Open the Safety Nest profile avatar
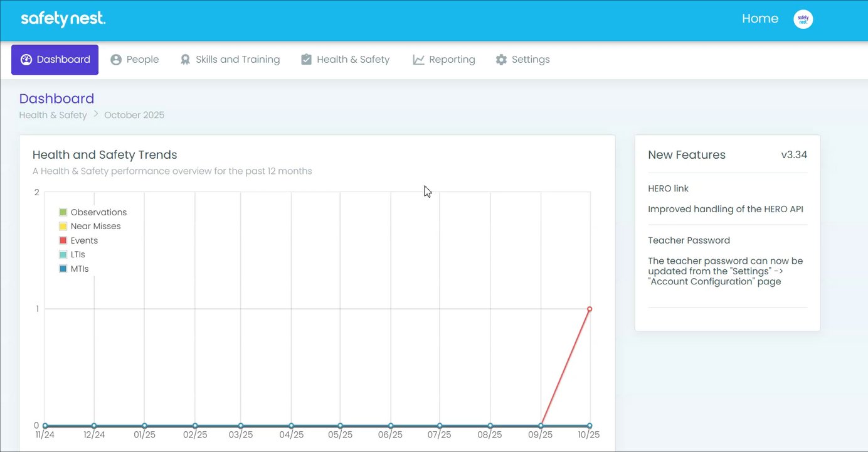 [803, 19]
